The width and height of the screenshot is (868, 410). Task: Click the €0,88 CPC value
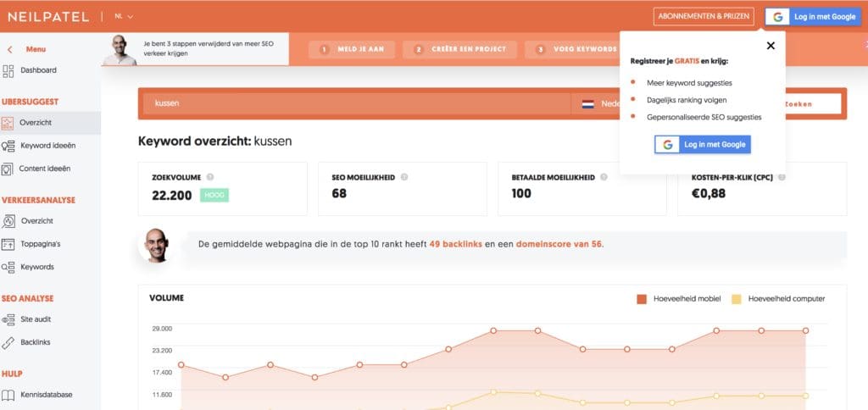[709, 194]
